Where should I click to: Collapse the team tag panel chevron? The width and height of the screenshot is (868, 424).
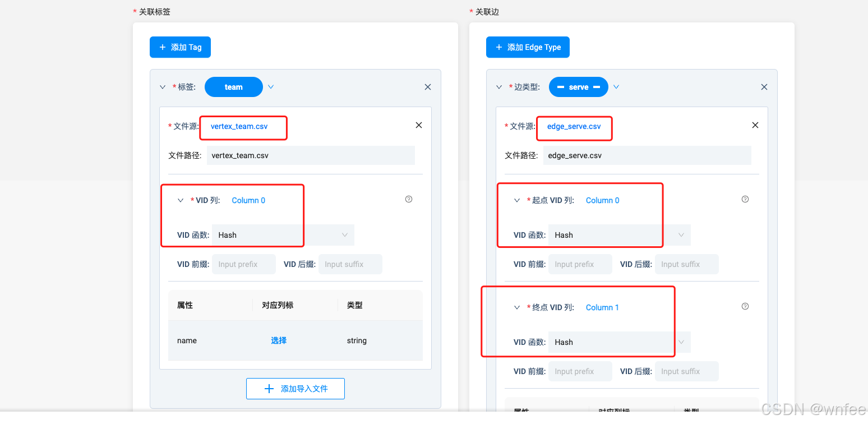coord(163,87)
